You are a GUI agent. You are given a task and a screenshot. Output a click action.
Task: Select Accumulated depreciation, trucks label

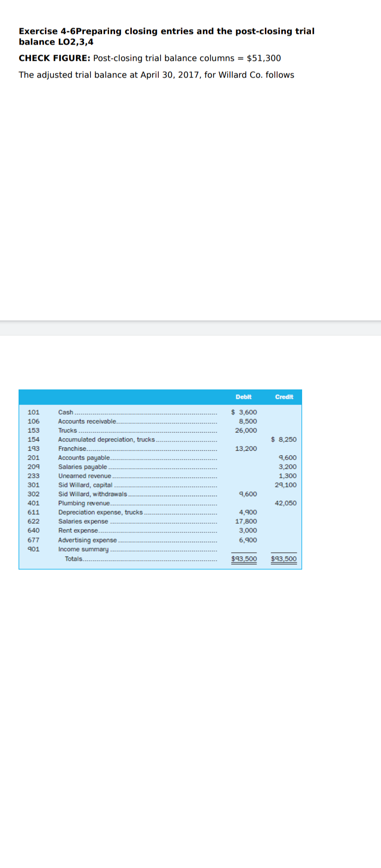(x=106, y=440)
